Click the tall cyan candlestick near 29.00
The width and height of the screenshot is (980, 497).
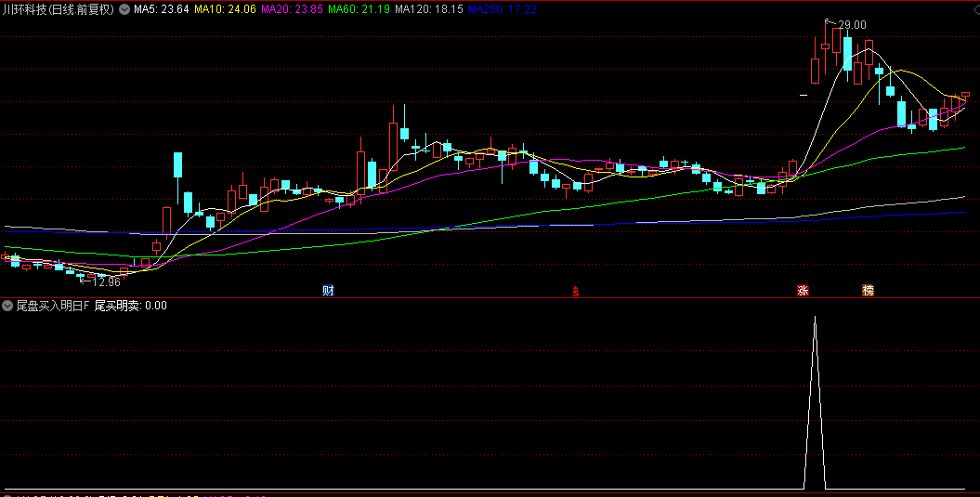click(x=847, y=54)
